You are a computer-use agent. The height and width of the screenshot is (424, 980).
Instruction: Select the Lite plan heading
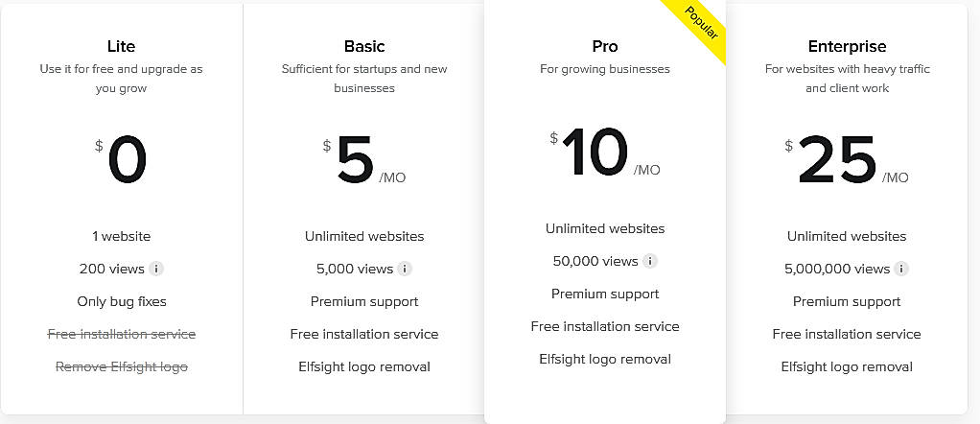pyautogui.click(x=122, y=46)
